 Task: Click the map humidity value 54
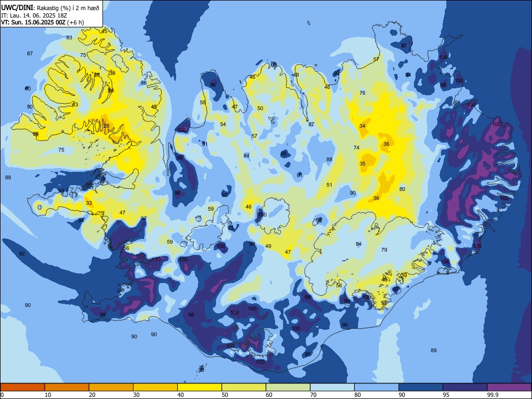[x=223, y=124]
